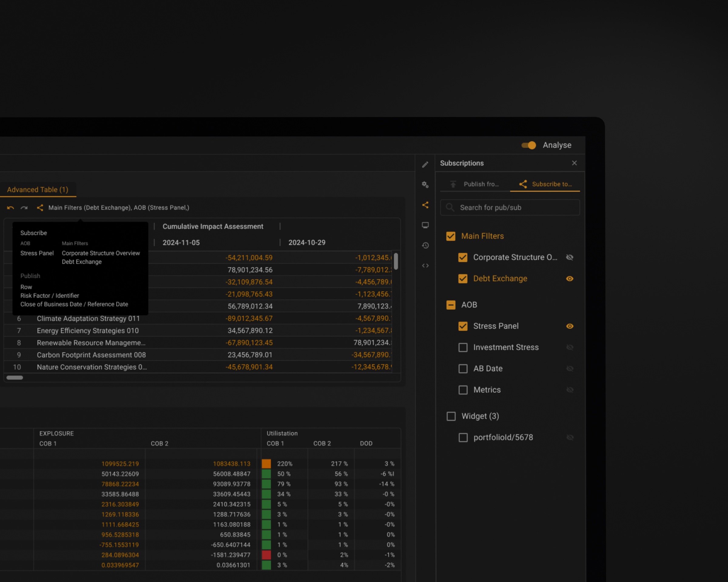
Task: Click Cumulative Impact Assessment header
Action: point(213,226)
